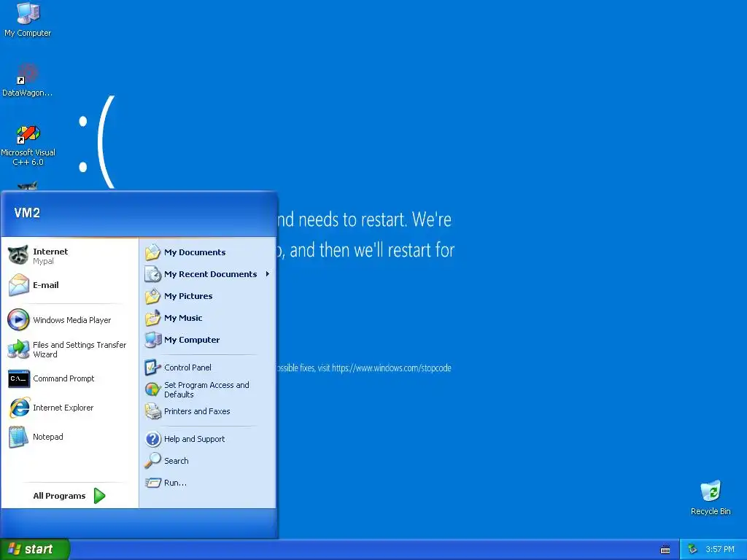Click My Documents label text
This screenshot has height=560, width=747.
(195, 252)
